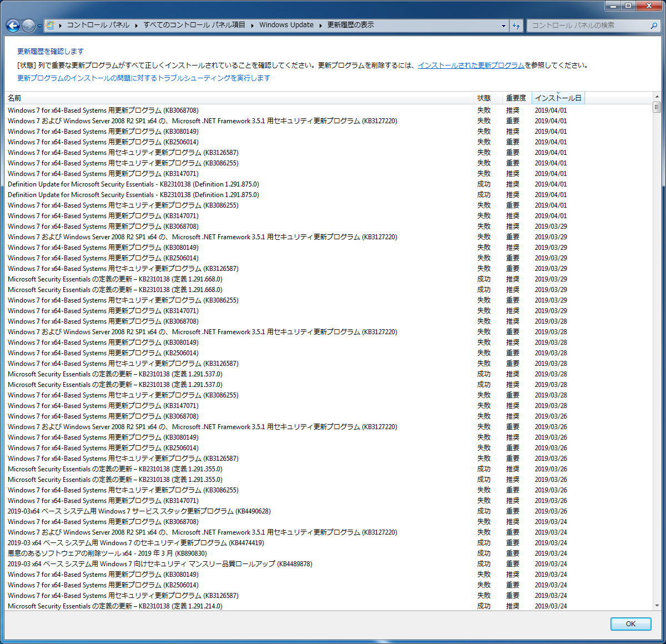Image resolution: width=666 pixels, height=644 pixels.
Task: Click the Forward navigation arrow button
Action: (x=28, y=26)
